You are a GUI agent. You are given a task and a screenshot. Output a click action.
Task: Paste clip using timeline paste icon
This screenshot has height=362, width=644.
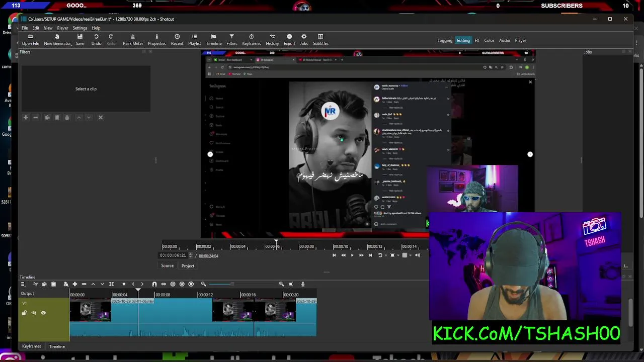(53, 284)
